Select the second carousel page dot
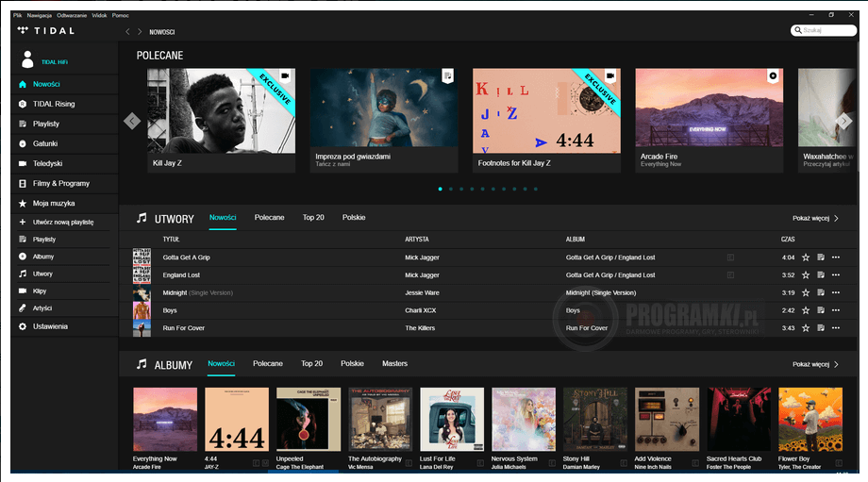This screenshot has width=868, height=482. coord(451,190)
